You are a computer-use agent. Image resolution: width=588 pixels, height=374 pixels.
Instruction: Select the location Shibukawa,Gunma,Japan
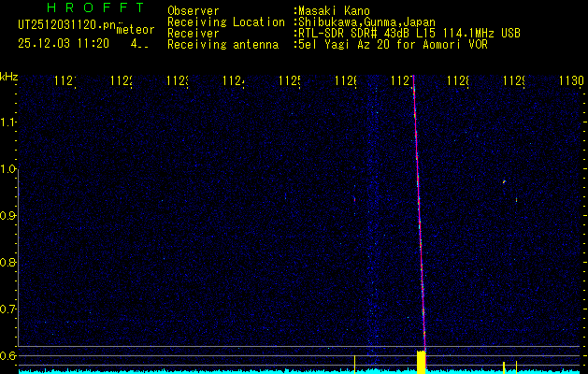[x=366, y=22]
